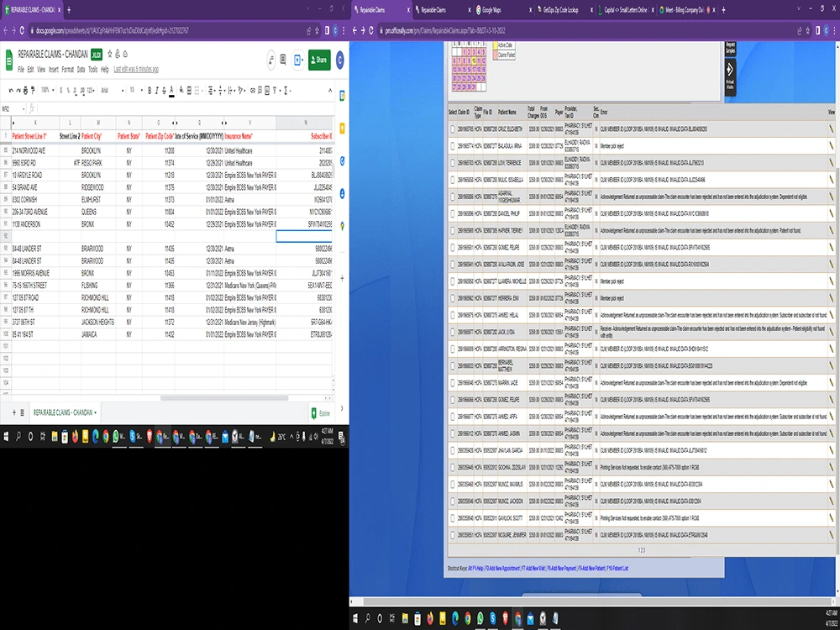Click the green Share button
Image resolution: width=840 pixels, height=630 pixels.
[x=319, y=60]
